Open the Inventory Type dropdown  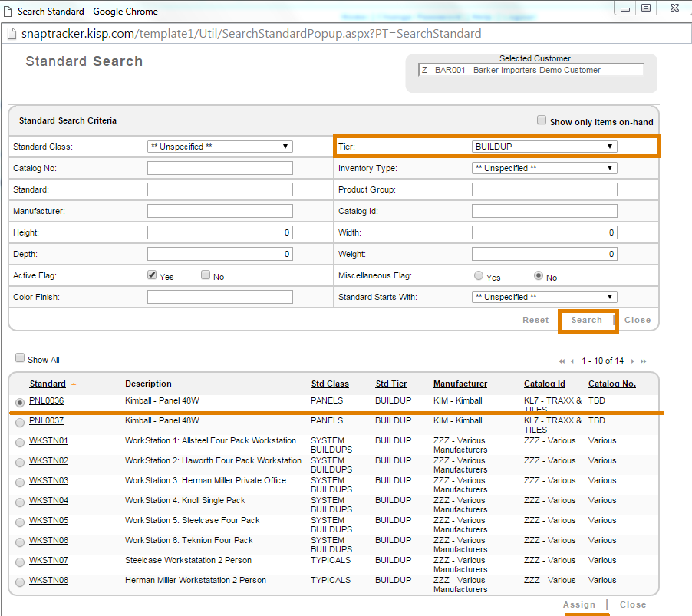pyautogui.click(x=544, y=168)
